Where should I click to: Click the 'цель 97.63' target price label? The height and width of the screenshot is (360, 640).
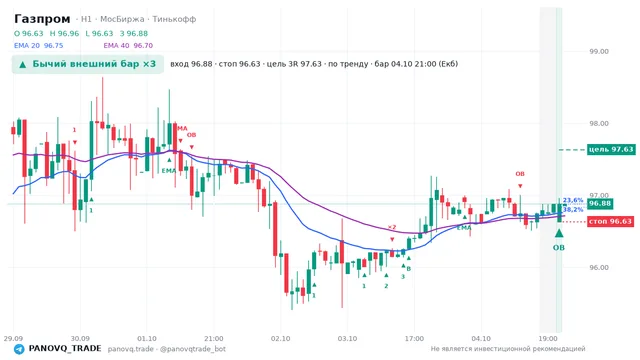coord(611,149)
